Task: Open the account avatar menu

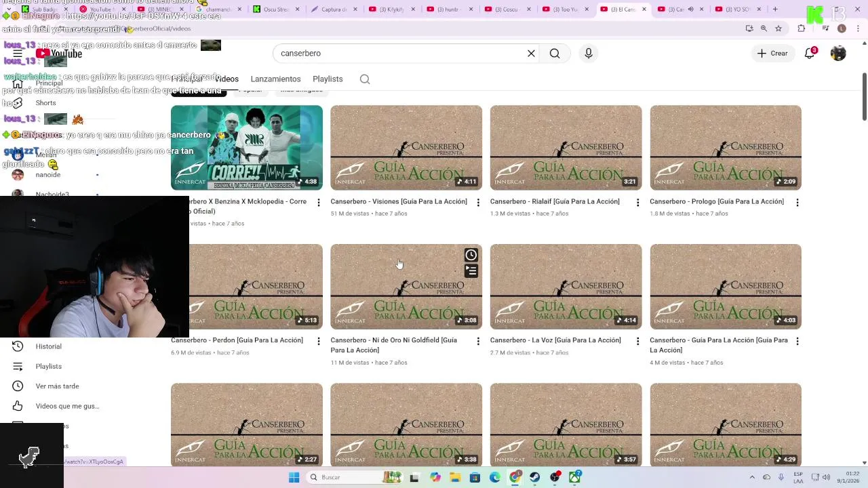Action: coord(838,54)
